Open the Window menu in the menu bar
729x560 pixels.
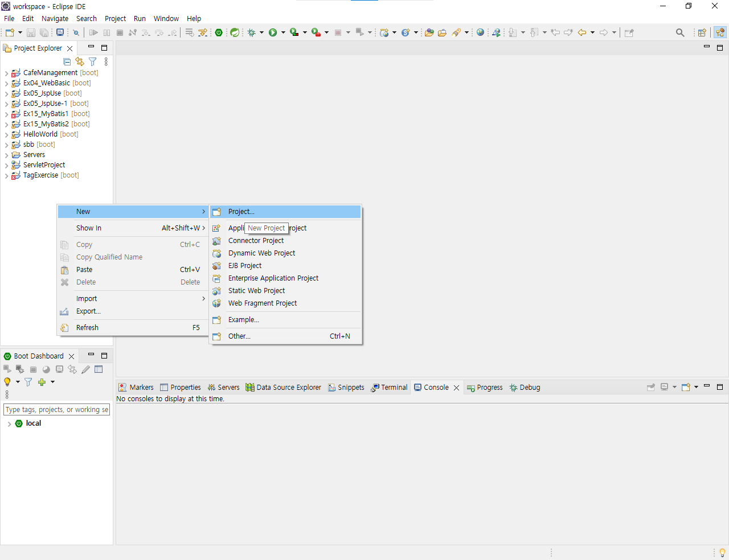click(x=166, y=18)
